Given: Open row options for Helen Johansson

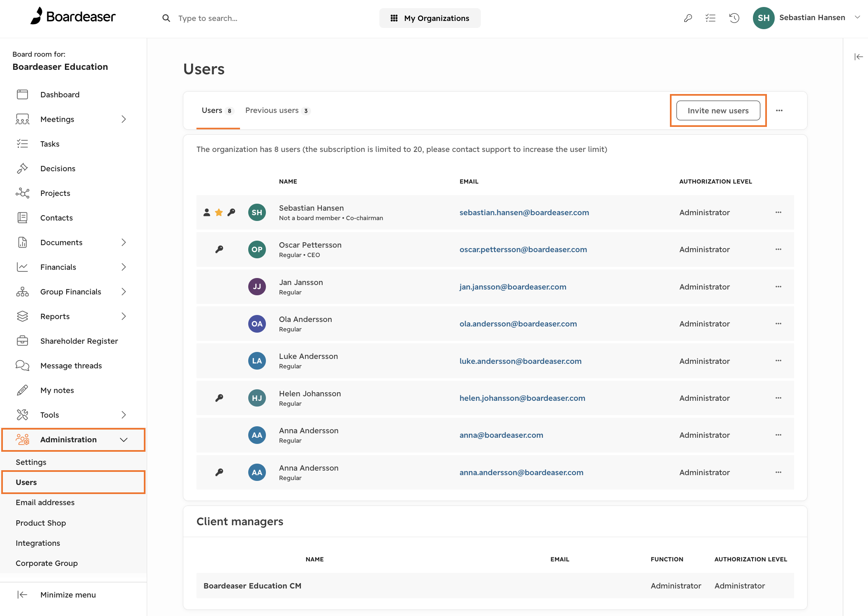Looking at the screenshot, I should pyautogui.click(x=778, y=398).
